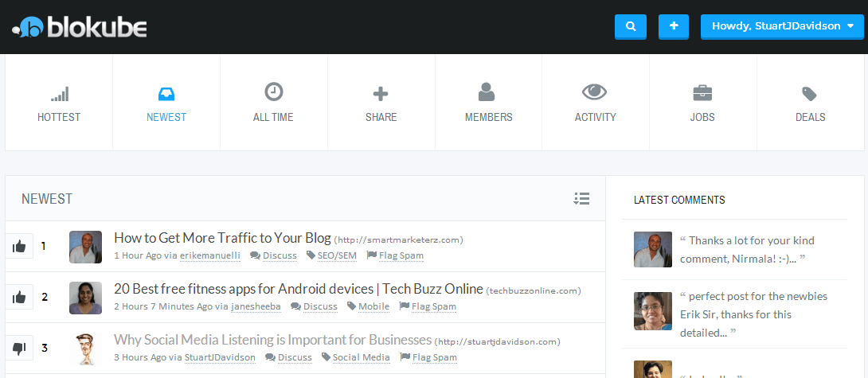Switch to the All Time tab
868x378 pixels.
273,103
